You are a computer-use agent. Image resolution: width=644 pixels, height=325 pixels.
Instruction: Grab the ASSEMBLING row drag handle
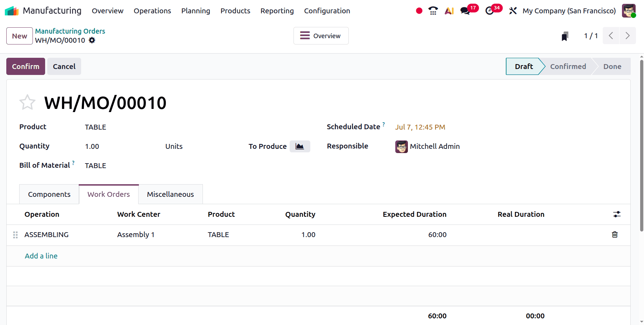15,235
